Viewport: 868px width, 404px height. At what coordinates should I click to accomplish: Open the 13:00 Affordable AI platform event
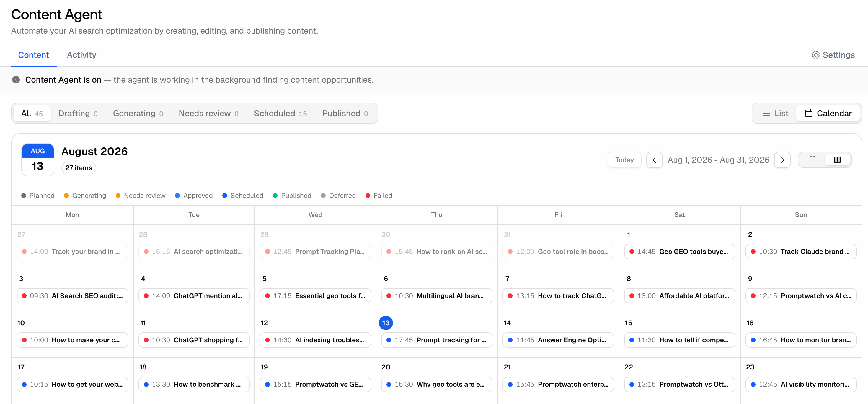coord(680,295)
